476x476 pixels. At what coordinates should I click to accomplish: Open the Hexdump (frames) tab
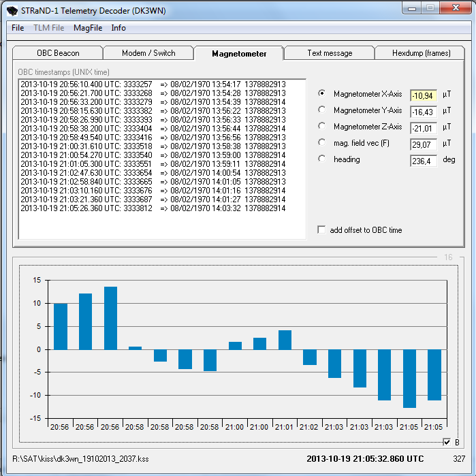[x=421, y=53]
